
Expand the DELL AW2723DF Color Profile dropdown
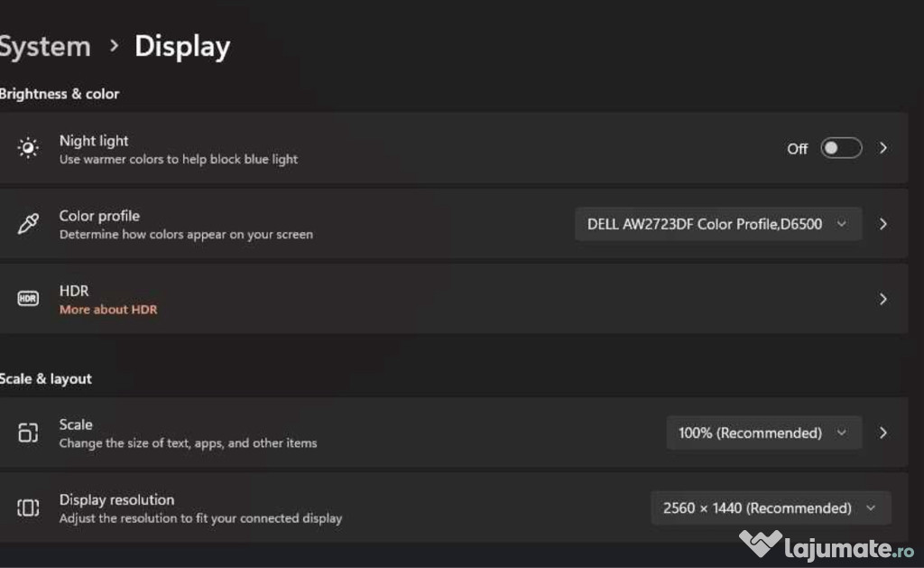(718, 224)
